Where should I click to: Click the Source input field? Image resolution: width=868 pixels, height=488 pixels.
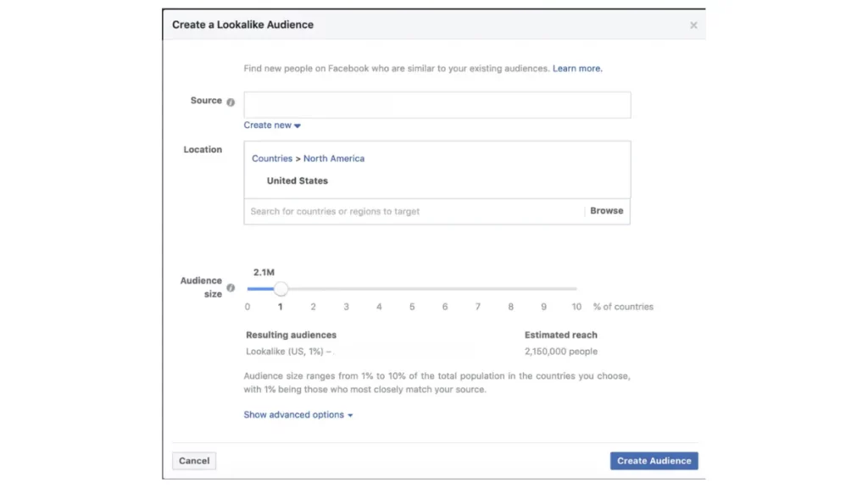tap(437, 104)
